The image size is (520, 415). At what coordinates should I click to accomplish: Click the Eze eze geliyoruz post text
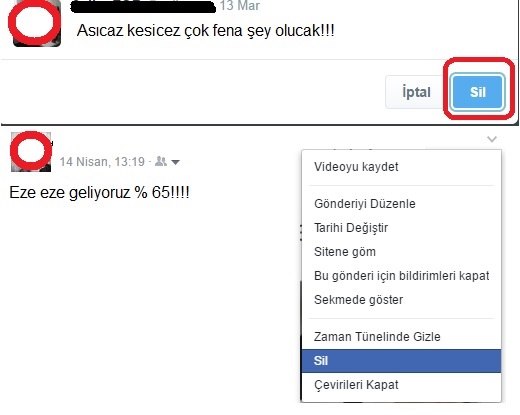(x=99, y=193)
